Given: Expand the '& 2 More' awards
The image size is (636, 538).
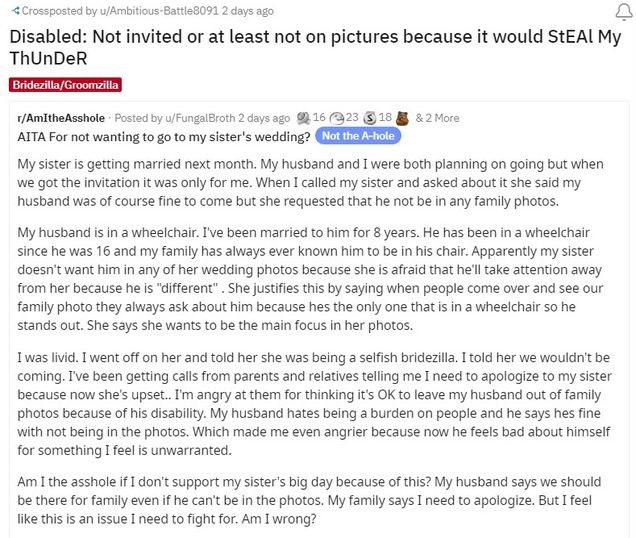Looking at the screenshot, I should [x=437, y=118].
